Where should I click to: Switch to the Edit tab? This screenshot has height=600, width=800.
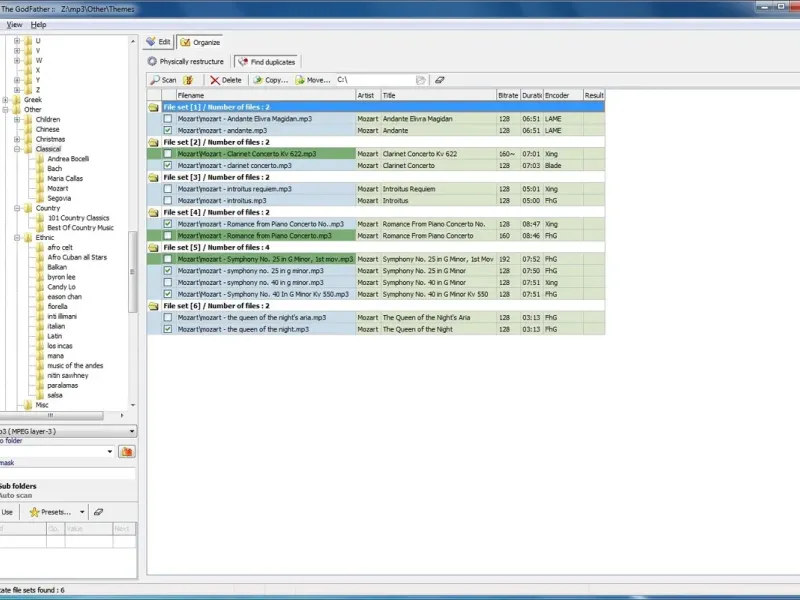click(x=159, y=42)
